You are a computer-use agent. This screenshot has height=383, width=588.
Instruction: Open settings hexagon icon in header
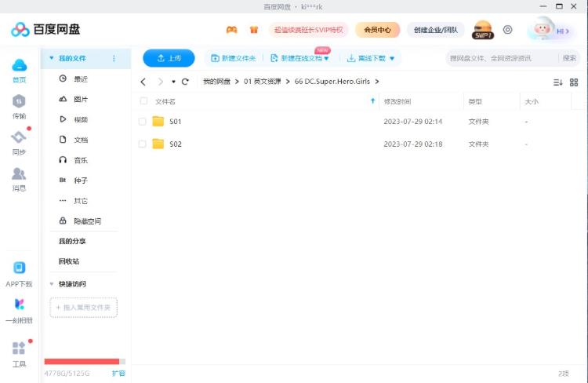507,30
